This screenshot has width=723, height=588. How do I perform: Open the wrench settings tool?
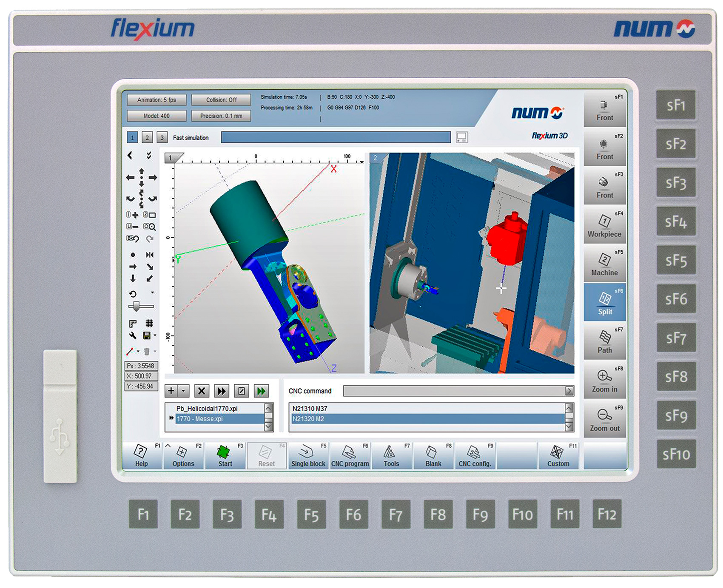pos(133,335)
